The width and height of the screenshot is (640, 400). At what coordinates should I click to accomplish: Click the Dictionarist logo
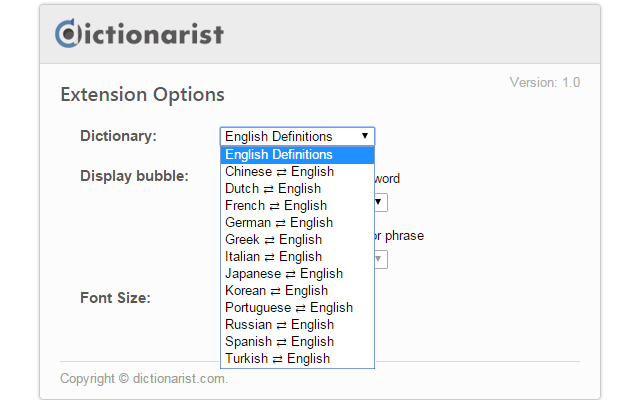(x=139, y=34)
